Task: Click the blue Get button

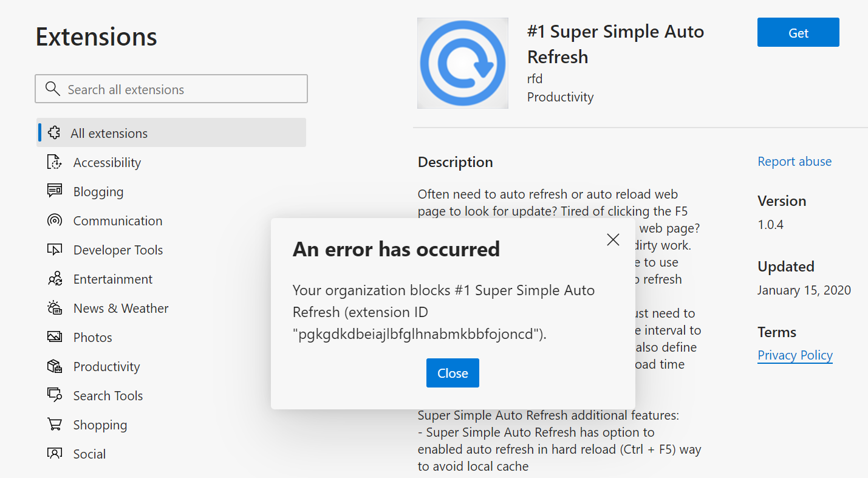Action: tap(798, 32)
